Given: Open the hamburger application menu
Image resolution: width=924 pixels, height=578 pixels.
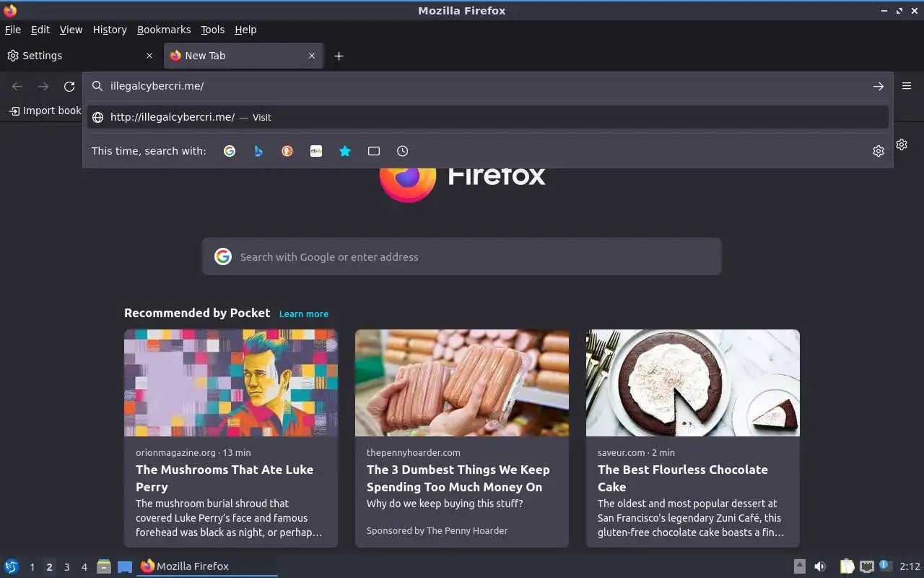Looking at the screenshot, I should 907,86.
